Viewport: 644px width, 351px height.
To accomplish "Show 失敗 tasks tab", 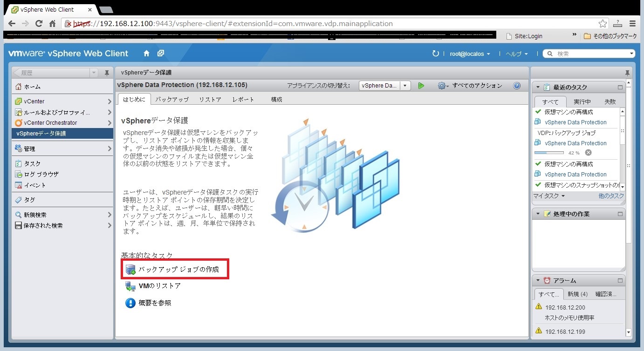I will coord(610,101).
